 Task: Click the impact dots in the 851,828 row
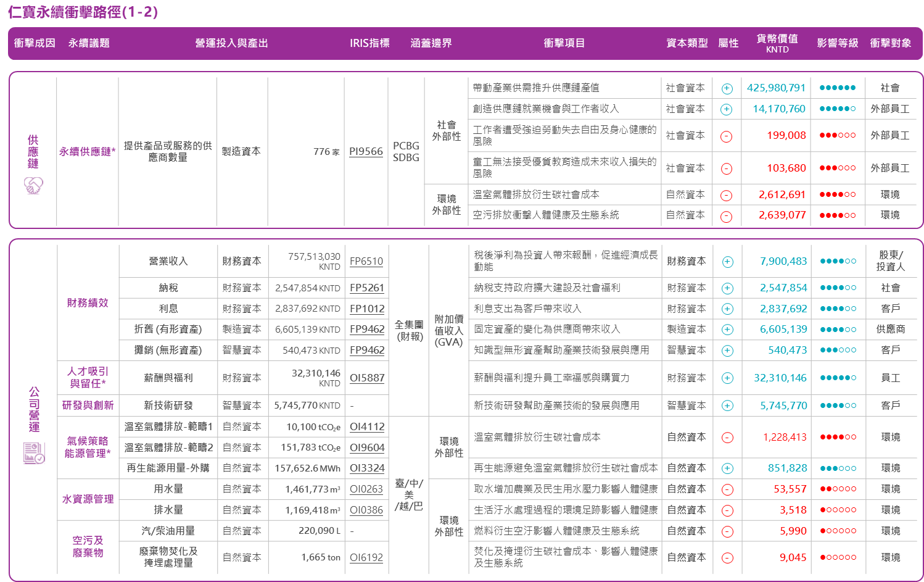click(x=838, y=468)
